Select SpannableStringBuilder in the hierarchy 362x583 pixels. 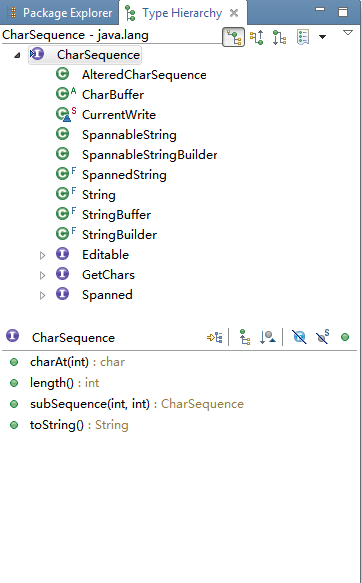pyautogui.click(x=149, y=155)
